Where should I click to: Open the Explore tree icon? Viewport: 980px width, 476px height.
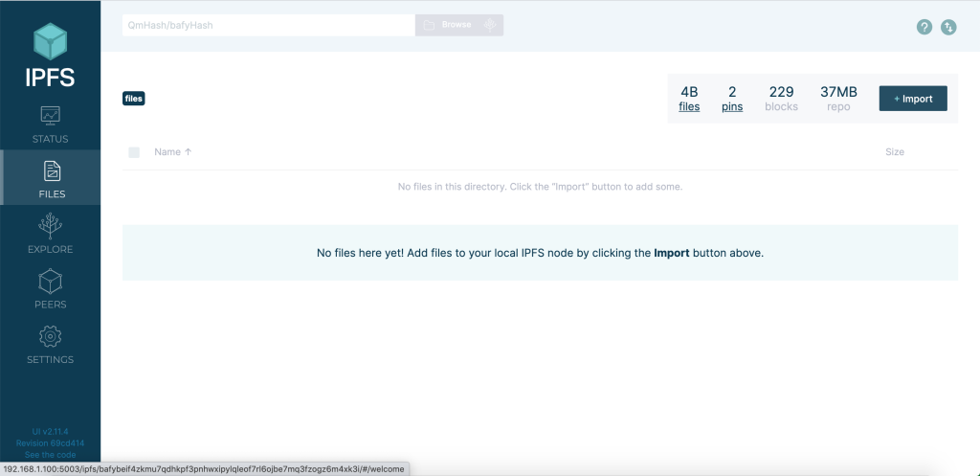tap(50, 226)
